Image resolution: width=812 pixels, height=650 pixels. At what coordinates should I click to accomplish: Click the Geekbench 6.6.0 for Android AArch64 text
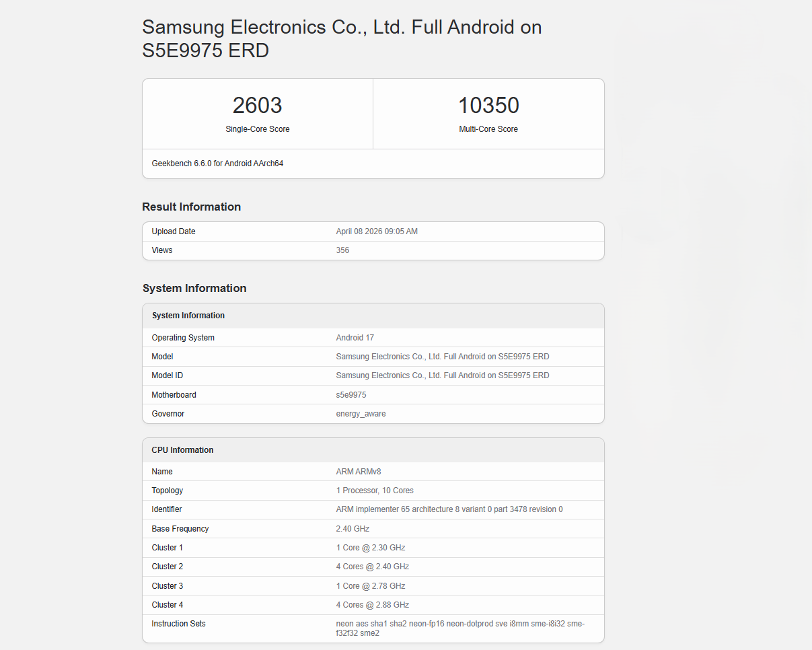217,164
